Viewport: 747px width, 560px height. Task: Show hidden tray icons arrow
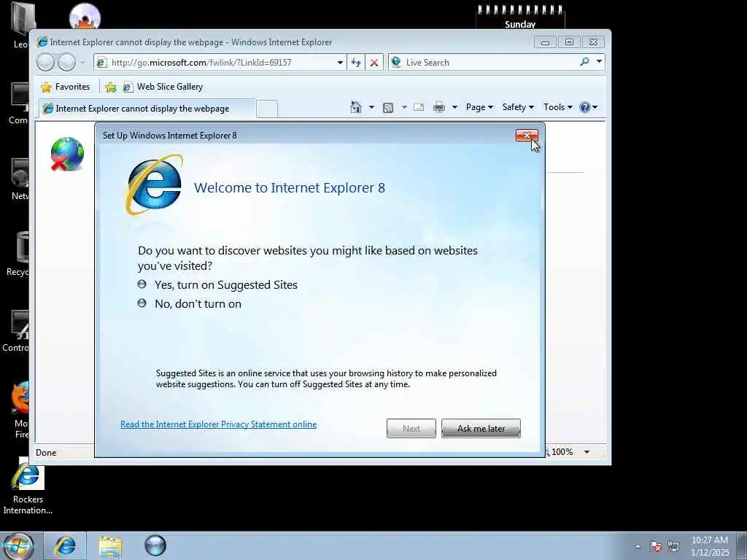pyautogui.click(x=638, y=546)
